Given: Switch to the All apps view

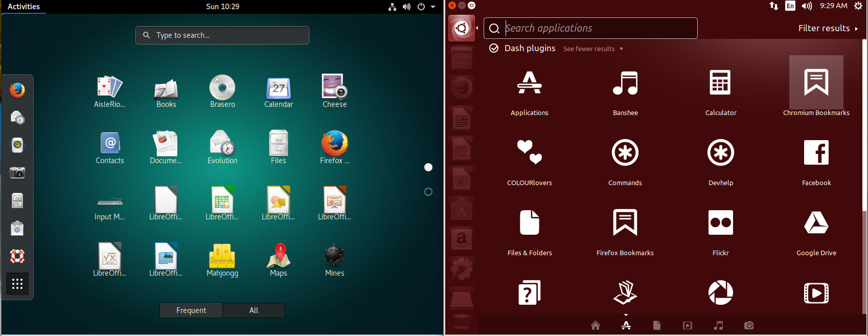Looking at the screenshot, I should coord(254,310).
